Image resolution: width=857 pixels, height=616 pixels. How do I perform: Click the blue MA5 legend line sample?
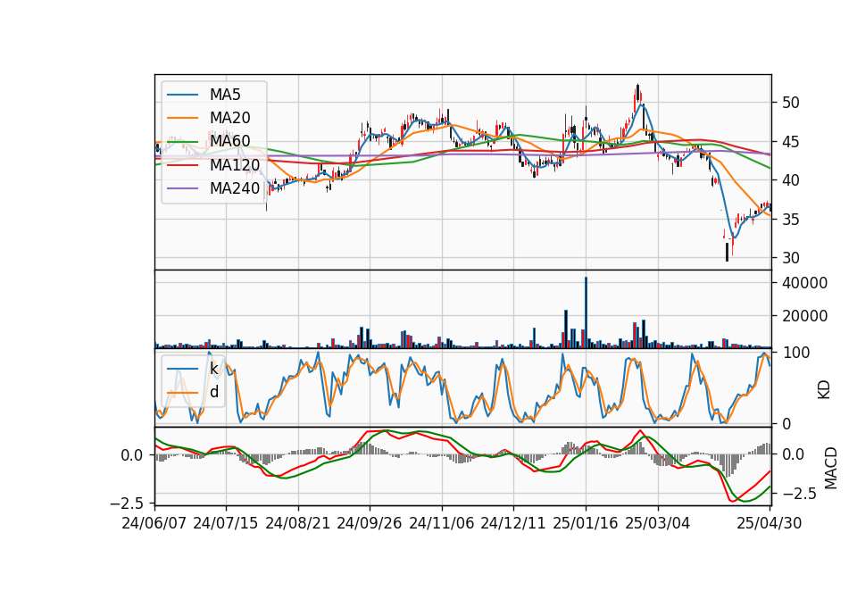coord(182,95)
